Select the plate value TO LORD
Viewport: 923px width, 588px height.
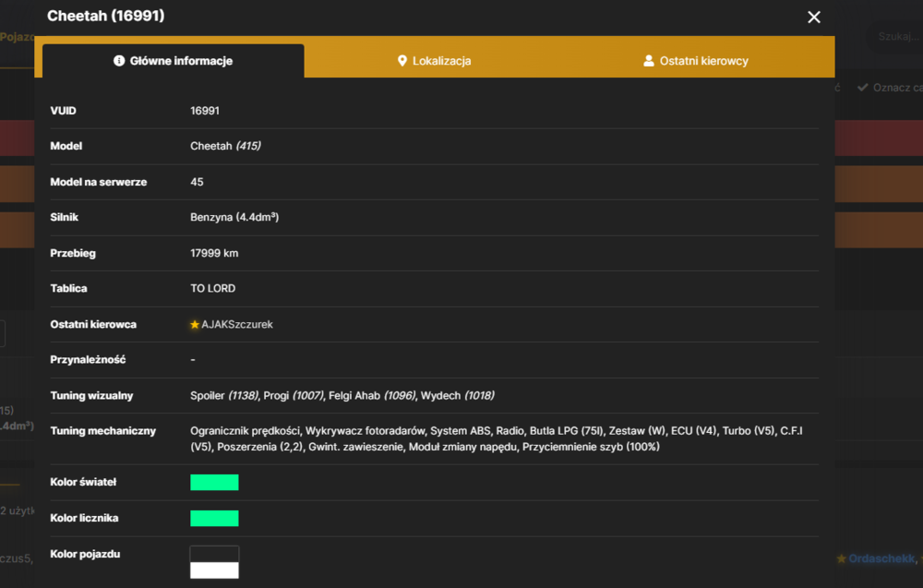coord(212,288)
